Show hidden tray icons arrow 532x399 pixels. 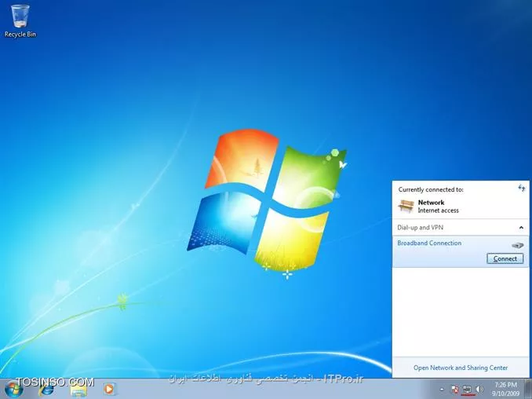point(442,390)
